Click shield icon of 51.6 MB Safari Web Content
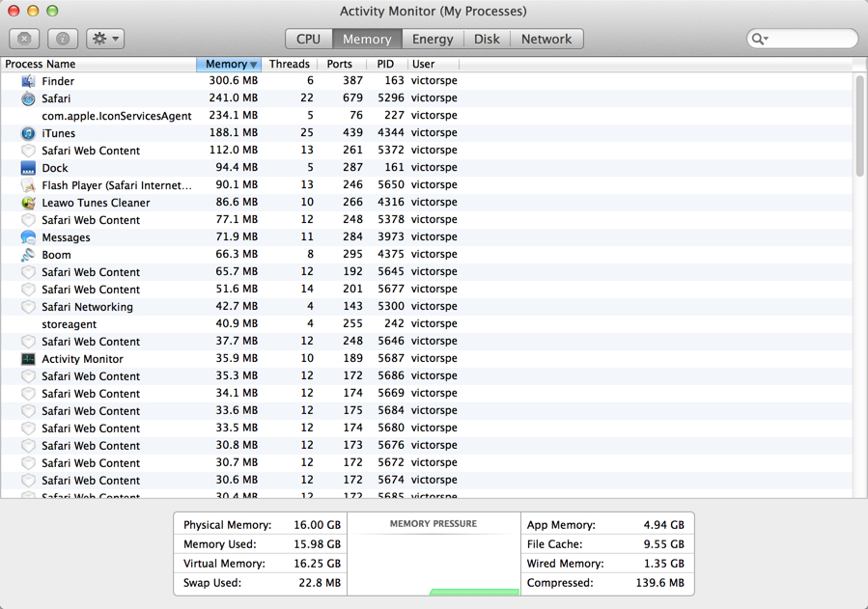Screen dimensions: 868x609 click(28, 290)
